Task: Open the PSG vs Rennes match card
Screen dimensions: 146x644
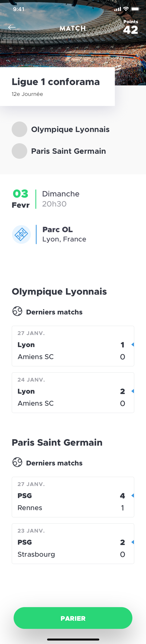Action: pyautogui.click(x=73, y=497)
